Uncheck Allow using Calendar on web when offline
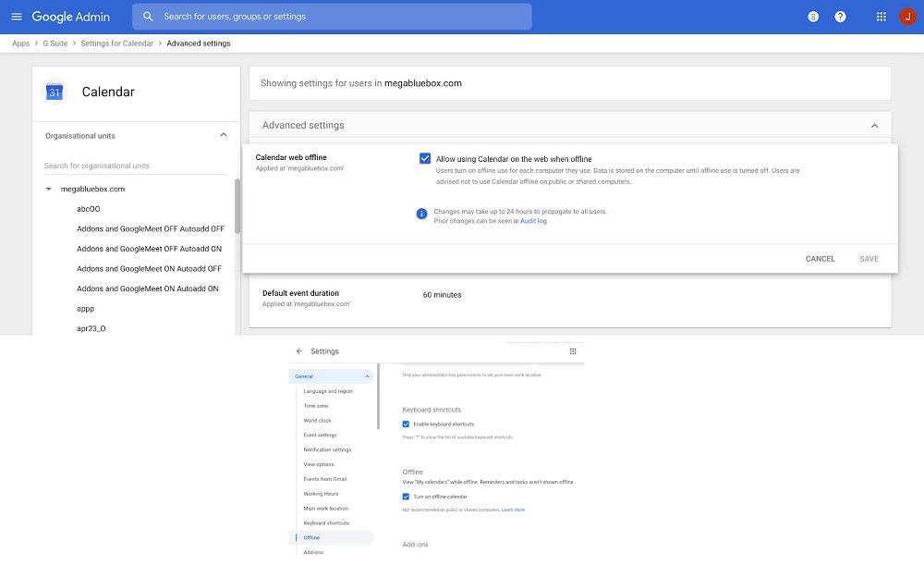This screenshot has height=565, width=924. click(x=425, y=158)
